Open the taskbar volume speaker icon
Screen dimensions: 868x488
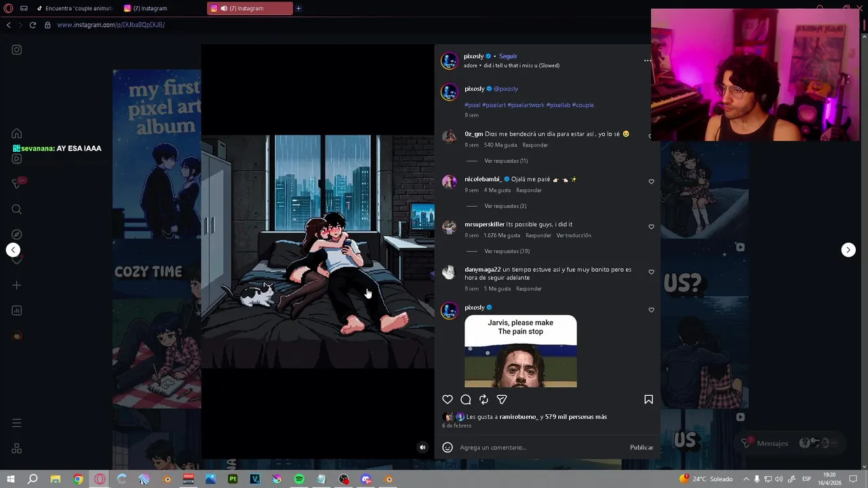[x=778, y=479]
